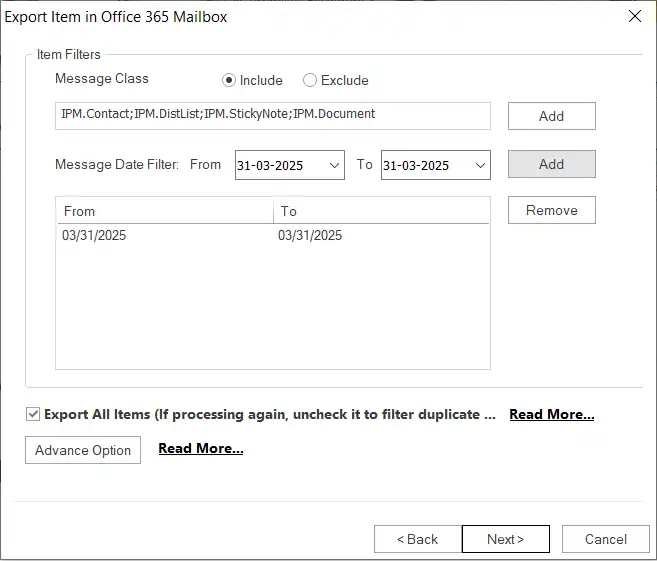
Task: Click the Message Class text field
Action: point(273,116)
